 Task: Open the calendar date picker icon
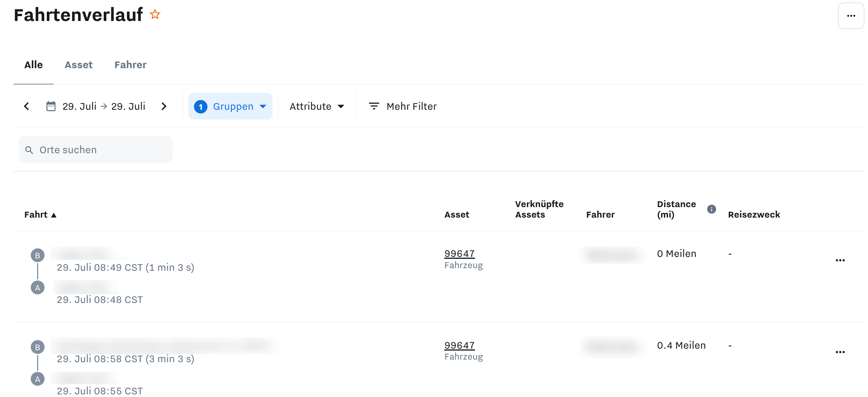pyautogui.click(x=51, y=106)
